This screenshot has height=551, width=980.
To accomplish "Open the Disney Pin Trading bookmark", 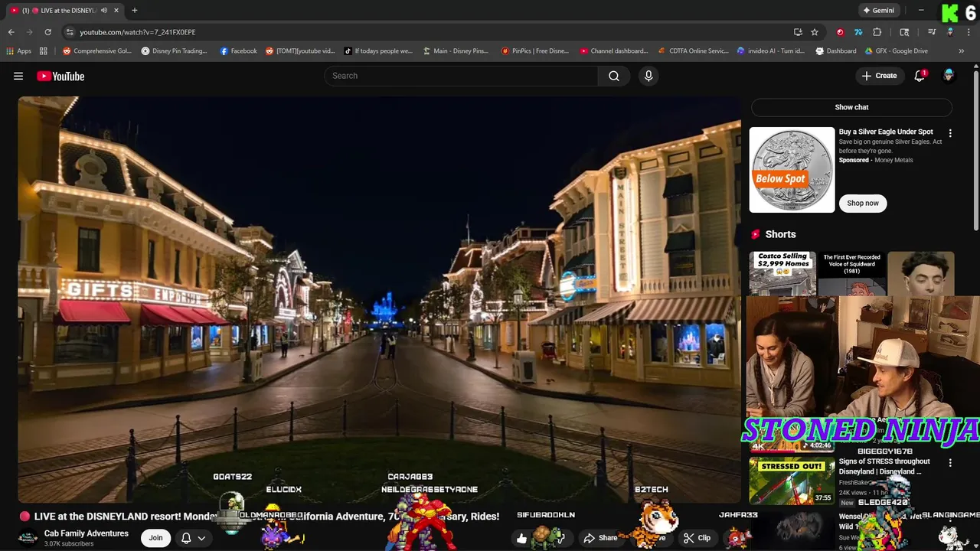I will pyautogui.click(x=174, y=51).
